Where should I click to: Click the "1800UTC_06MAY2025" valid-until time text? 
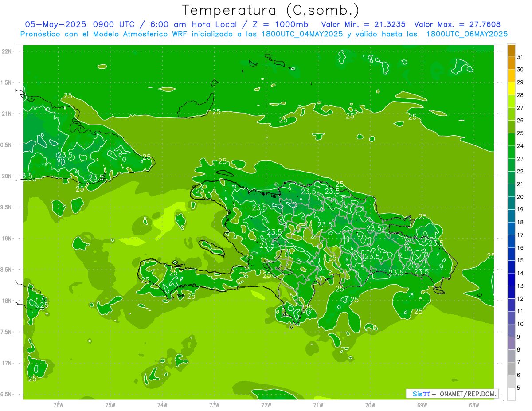click(467, 34)
